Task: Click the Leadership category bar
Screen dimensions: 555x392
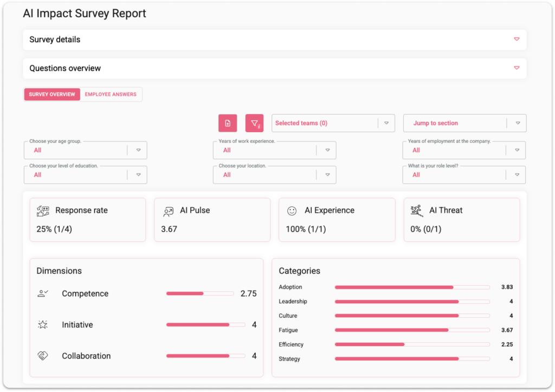Action: pos(412,302)
